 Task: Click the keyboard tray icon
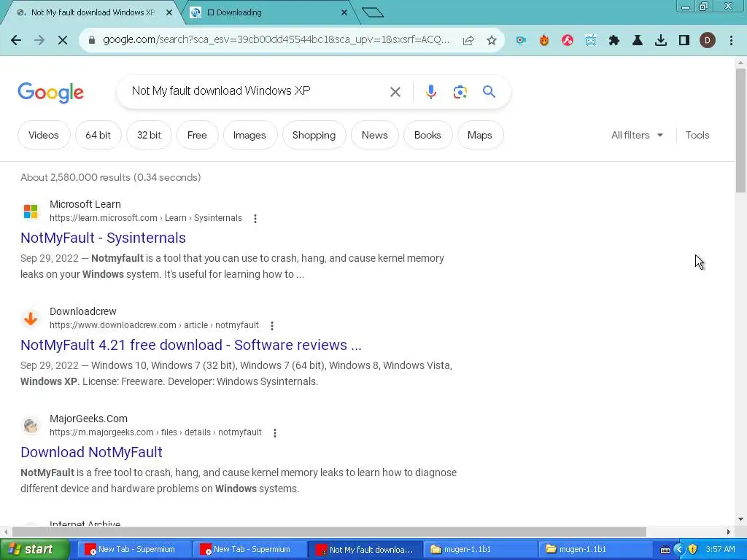[x=665, y=550]
